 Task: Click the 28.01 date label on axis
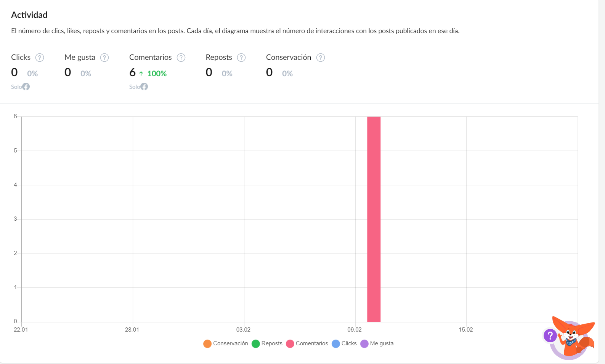click(132, 330)
